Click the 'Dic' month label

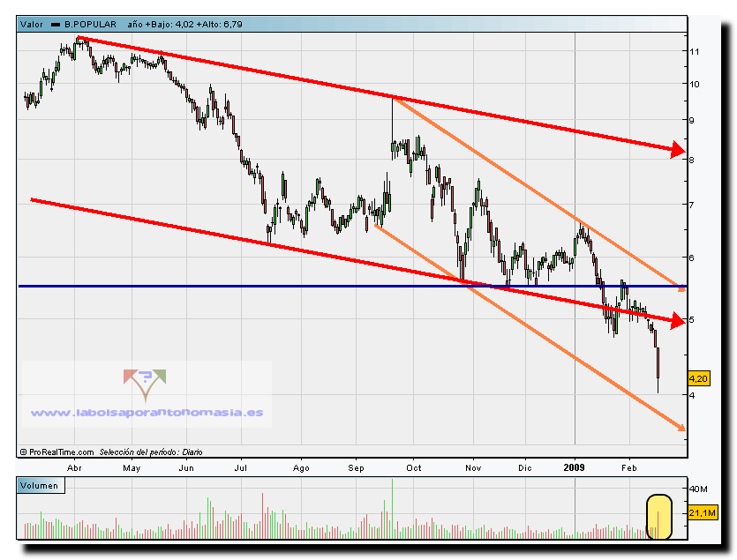coord(524,468)
